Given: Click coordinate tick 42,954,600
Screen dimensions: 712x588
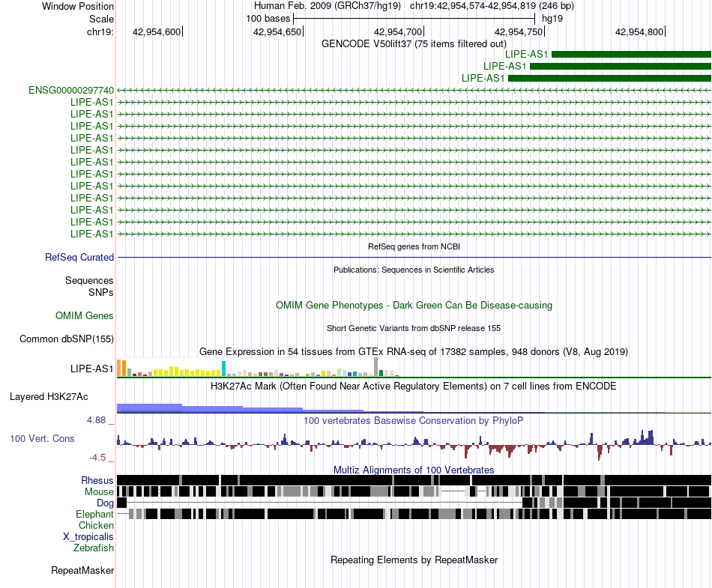Looking at the screenshot, I should click(x=157, y=31).
